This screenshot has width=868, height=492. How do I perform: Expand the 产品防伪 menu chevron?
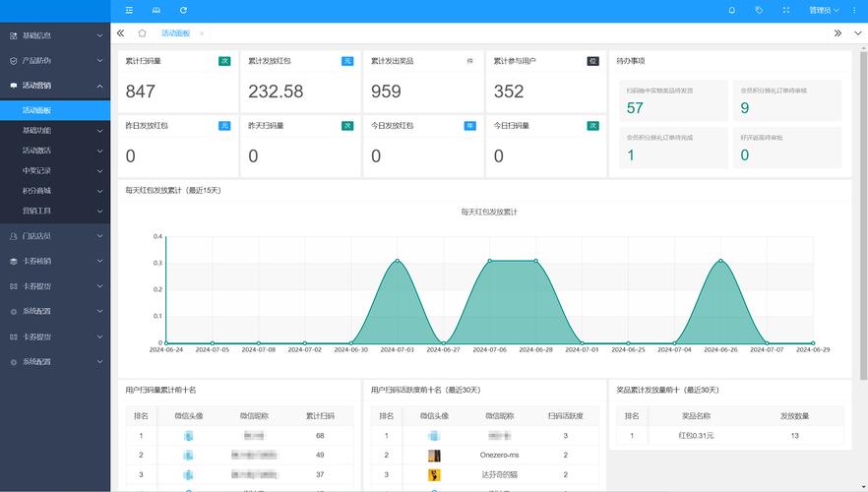tap(99, 61)
